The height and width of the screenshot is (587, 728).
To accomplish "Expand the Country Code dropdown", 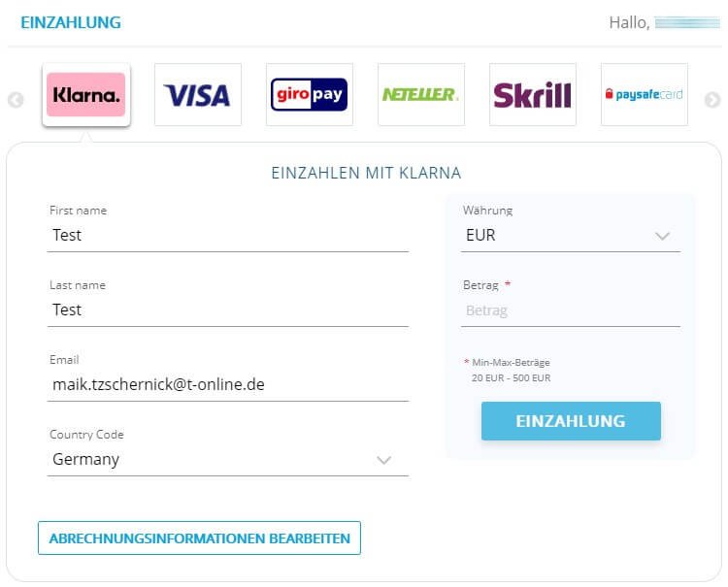I will (x=228, y=459).
